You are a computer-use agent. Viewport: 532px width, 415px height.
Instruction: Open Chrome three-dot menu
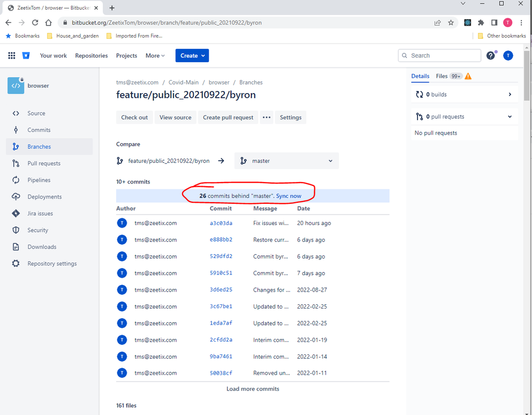tap(521, 23)
